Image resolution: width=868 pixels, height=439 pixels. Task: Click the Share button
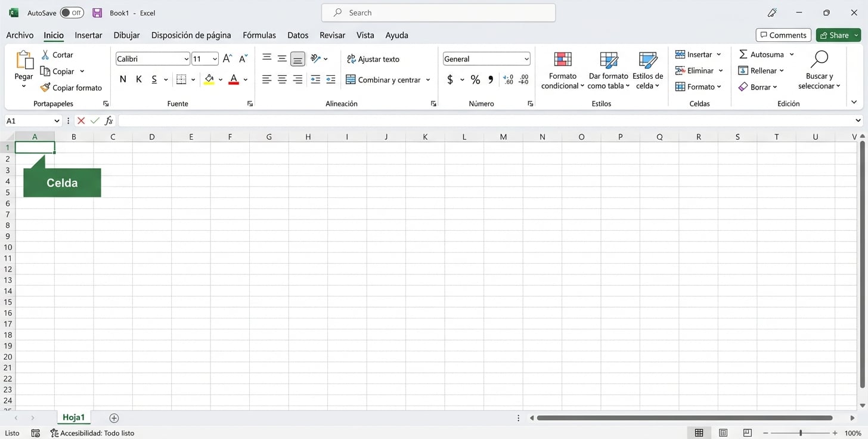[x=838, y=35]
